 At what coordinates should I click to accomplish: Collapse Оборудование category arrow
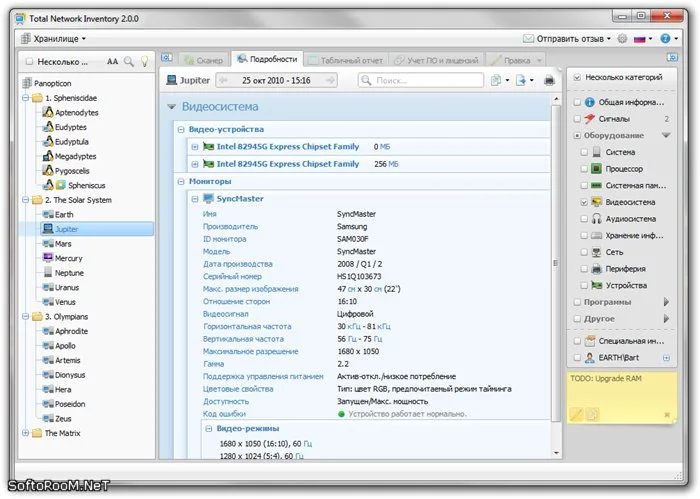click(666, 135)
